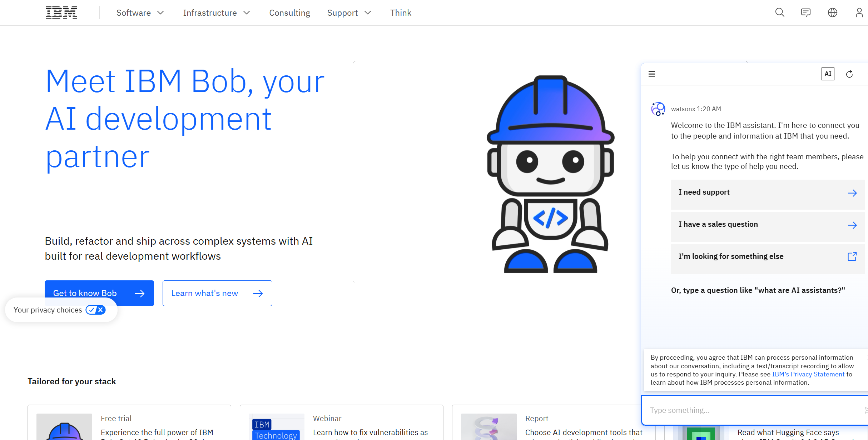This screenshot has width=868, height=440.
Task: Click the Get to know Bob button
Action: click(x=99, y=293)
